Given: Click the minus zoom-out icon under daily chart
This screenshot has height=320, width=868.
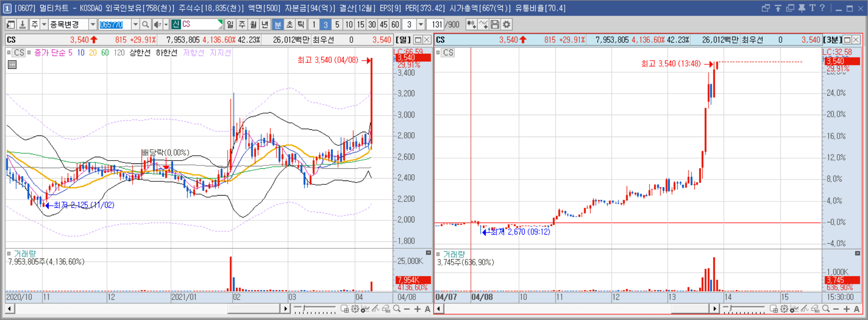Looking at the screenshot, I should point(407,309).
